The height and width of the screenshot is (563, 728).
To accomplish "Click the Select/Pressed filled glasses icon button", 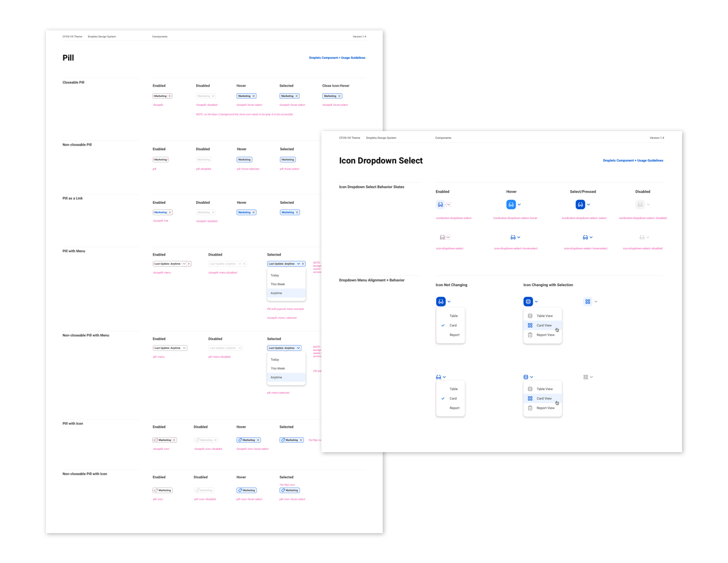I will [580, 205].
